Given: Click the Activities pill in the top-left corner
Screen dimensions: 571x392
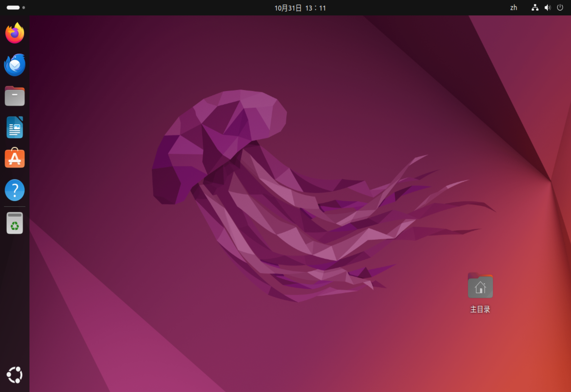Looking at the screenshot, I should click(x=13, y=8).
